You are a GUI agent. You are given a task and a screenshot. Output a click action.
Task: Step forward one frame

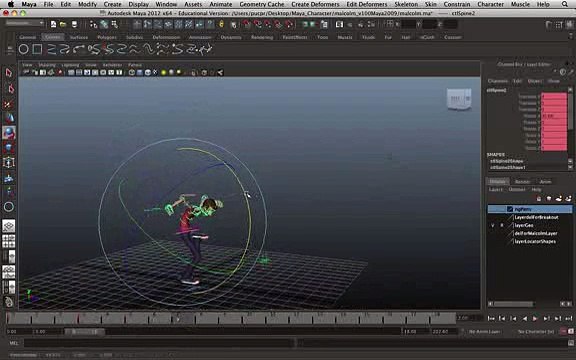click(547, 319)
